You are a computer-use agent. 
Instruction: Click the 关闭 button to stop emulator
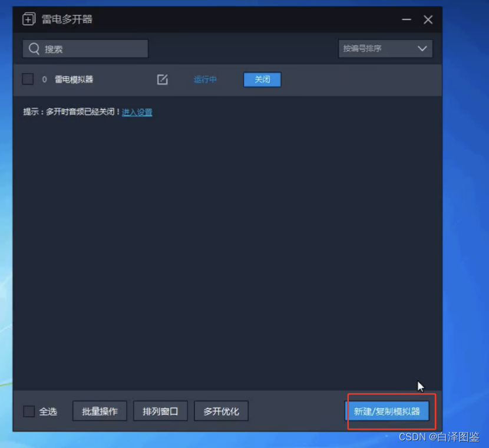[262, 80]
